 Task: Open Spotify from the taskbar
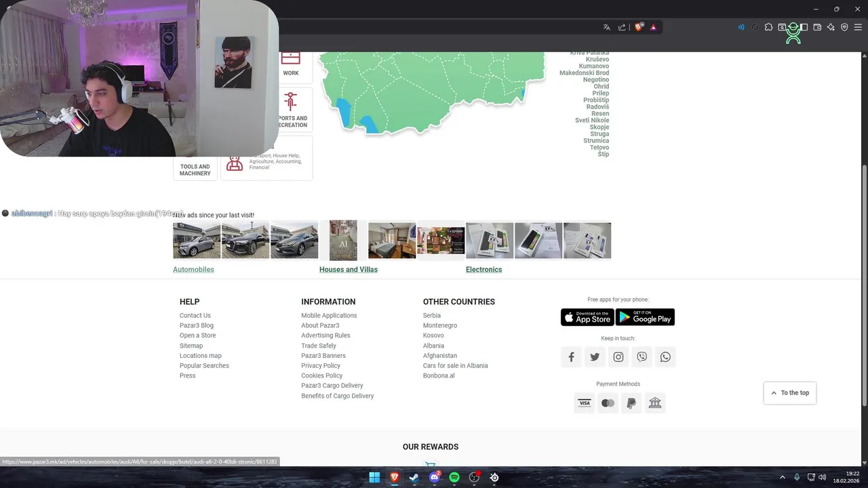(x=454, y=477)
